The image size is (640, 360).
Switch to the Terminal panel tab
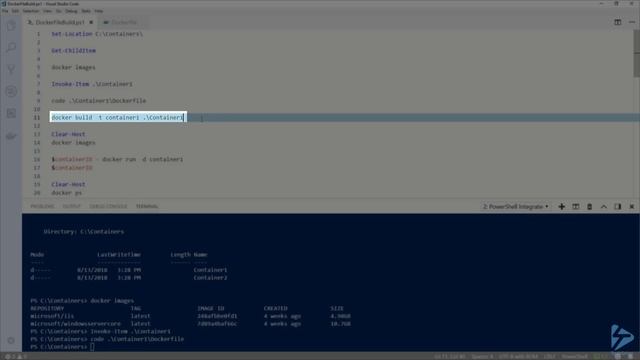147,207
